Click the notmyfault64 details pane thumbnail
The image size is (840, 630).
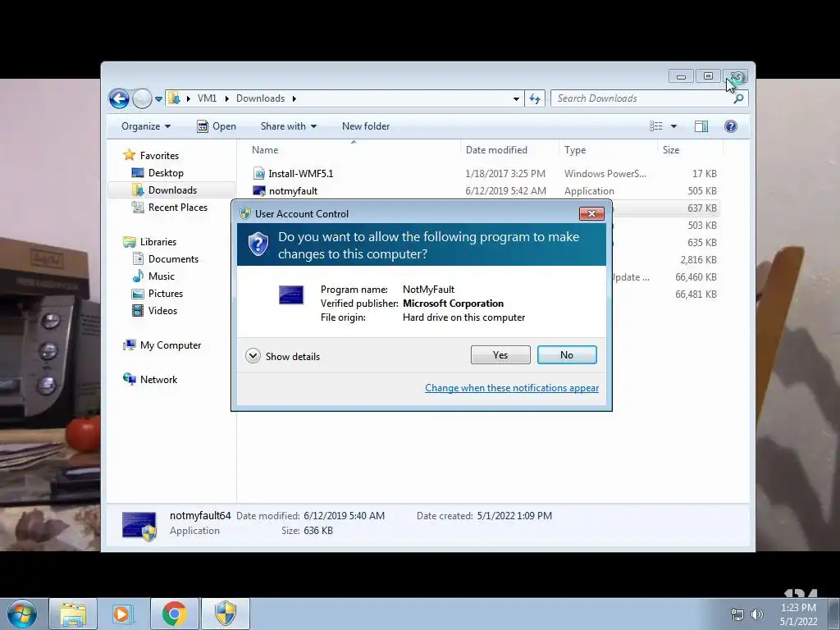(139, 526)
